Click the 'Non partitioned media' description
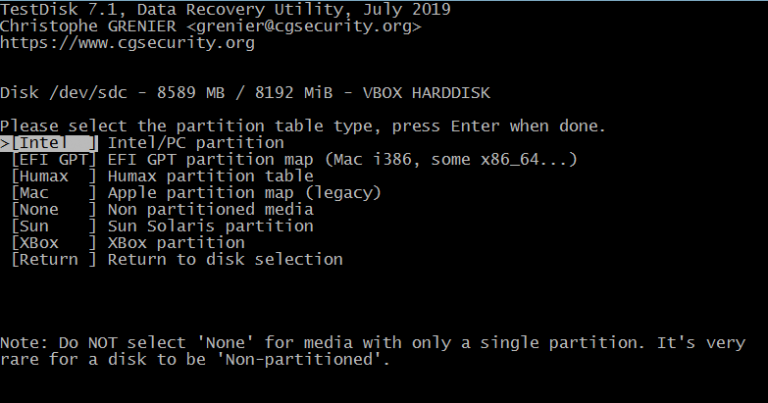The image size is (768, 403). tap(211, 210)
